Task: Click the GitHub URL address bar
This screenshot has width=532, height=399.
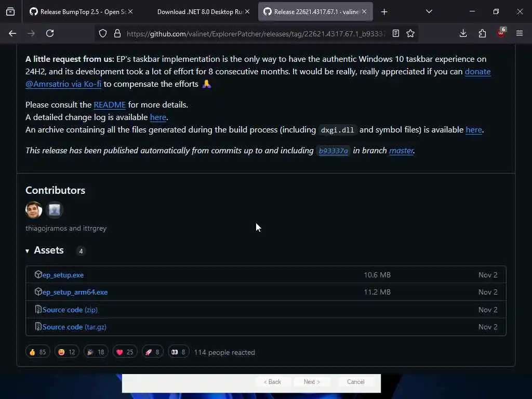Action: point(256,34)
